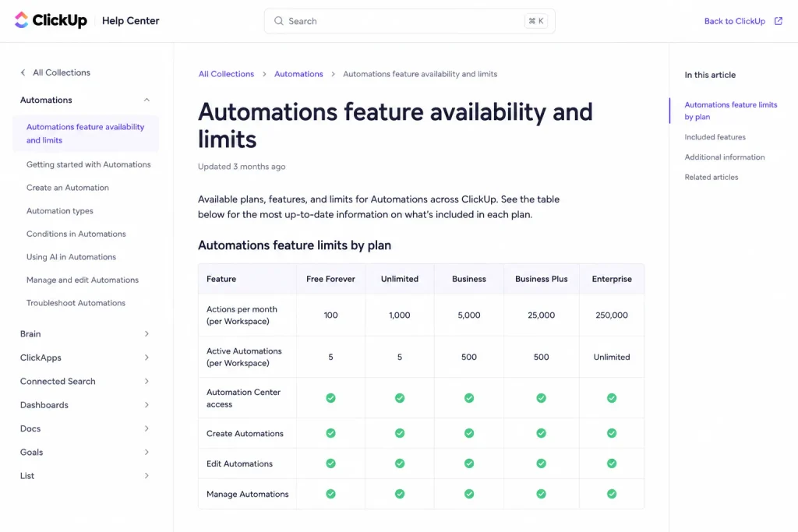
Task: Click the Unlimited checkmark for Edit Automations
Action: tap(400, 463)
